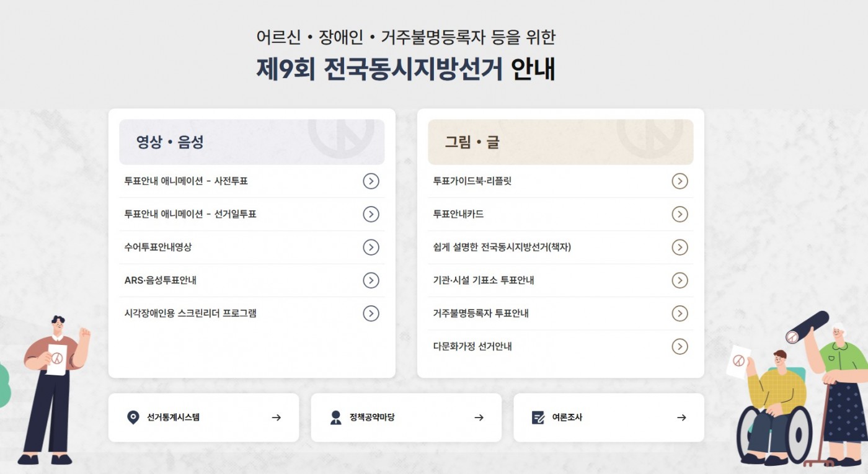This screenshot has height=474, width=868.
Task: Click the person icon in 정책공약마당
Action: (x=336, y=418)
